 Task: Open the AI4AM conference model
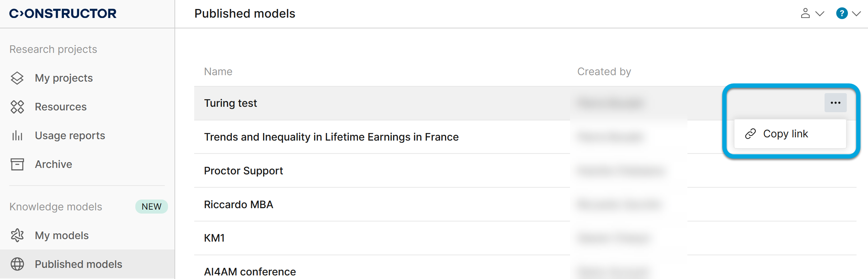[250, 272]
